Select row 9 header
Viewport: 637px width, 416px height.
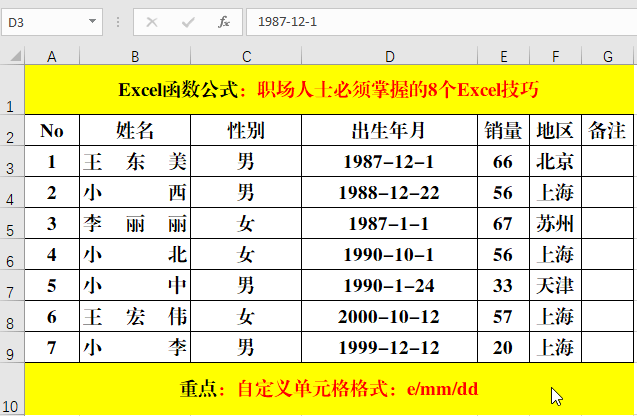12,347
